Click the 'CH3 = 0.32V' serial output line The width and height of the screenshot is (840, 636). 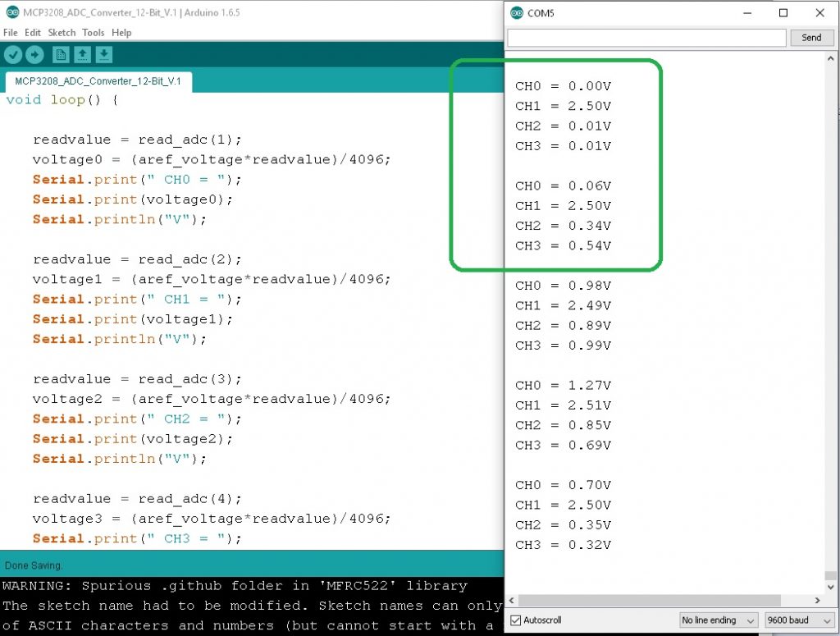point(563,546)
